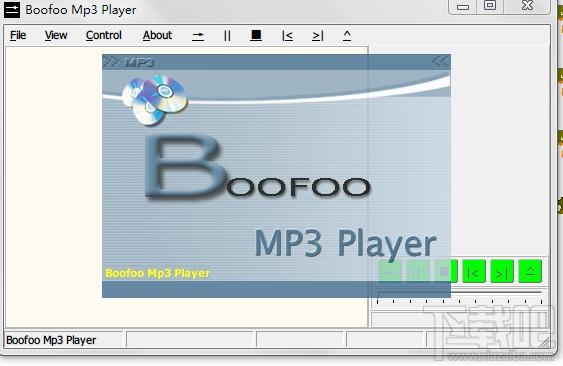Minimize the Boofoo Mp3 Player window
The height and width of the screenshot is (366, 563).
[463, 6]
